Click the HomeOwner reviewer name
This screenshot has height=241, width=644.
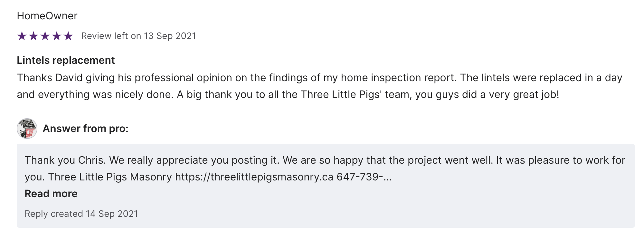click(47, 16)
